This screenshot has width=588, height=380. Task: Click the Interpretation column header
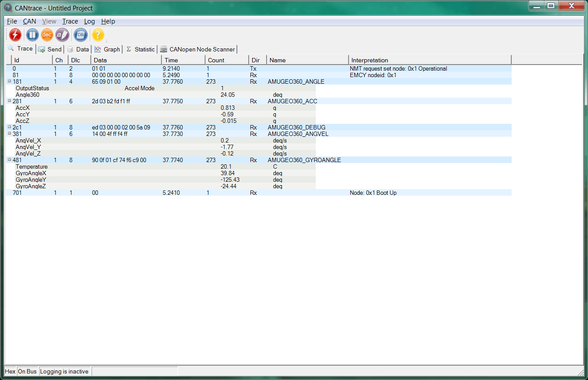430,60
